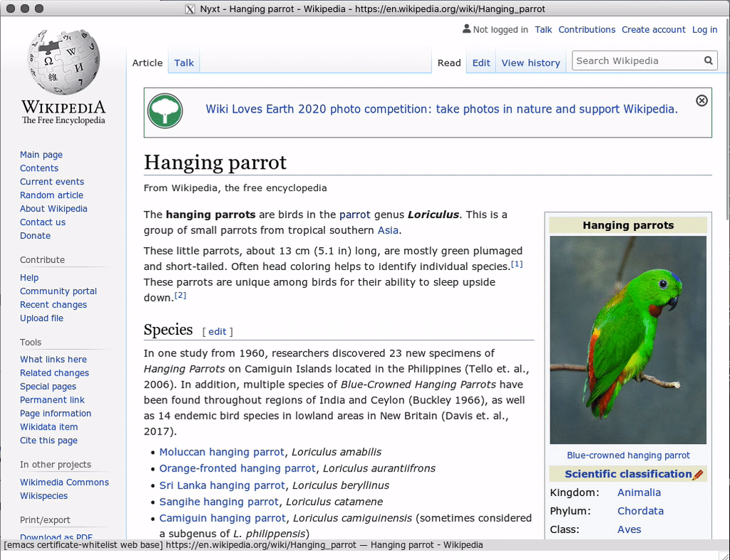The width and height of the screenshot is (730, 560).
Task: Open Aves in infobox
Action: (x=629, y=530)
